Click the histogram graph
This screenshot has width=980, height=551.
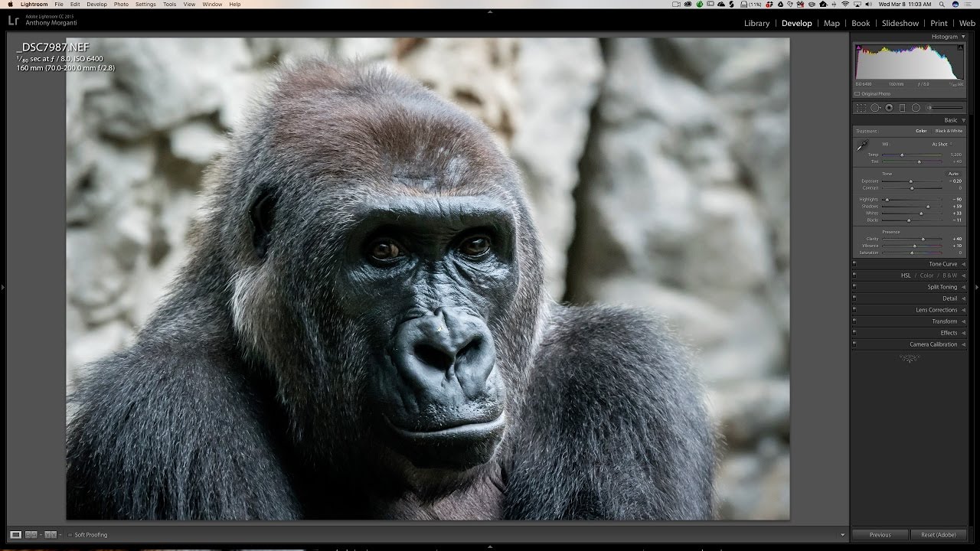pyautogui.click(x=910, y=61)
